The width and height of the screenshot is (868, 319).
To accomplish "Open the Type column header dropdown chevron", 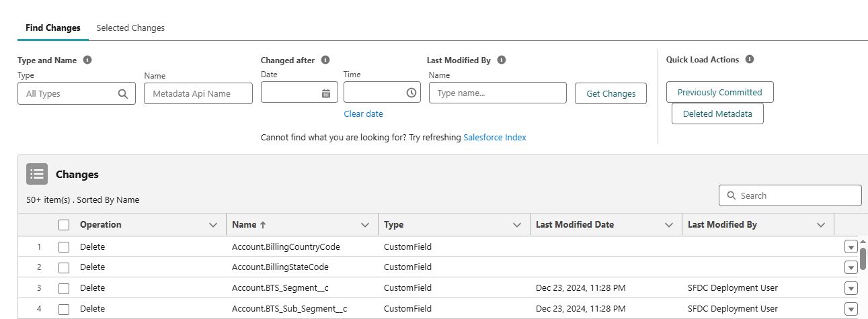I will [517, 225].
